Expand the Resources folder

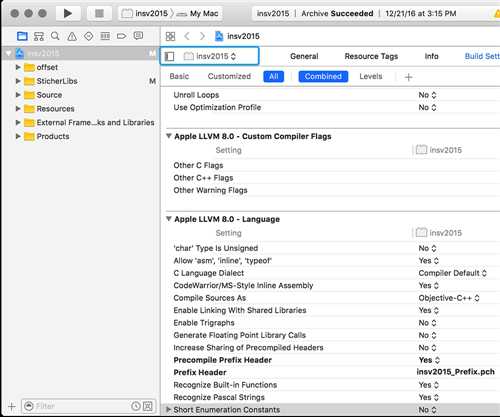click(18, 109)
